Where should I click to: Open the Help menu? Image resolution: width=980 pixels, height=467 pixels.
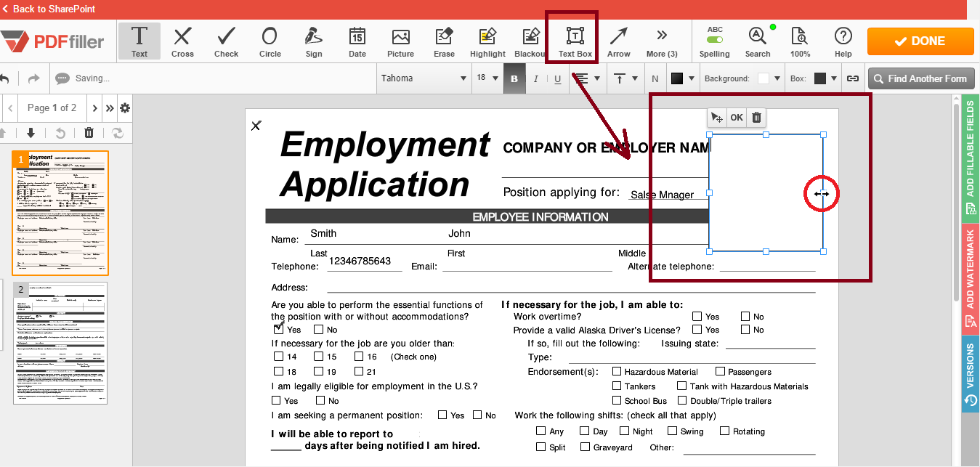(843, 41)
